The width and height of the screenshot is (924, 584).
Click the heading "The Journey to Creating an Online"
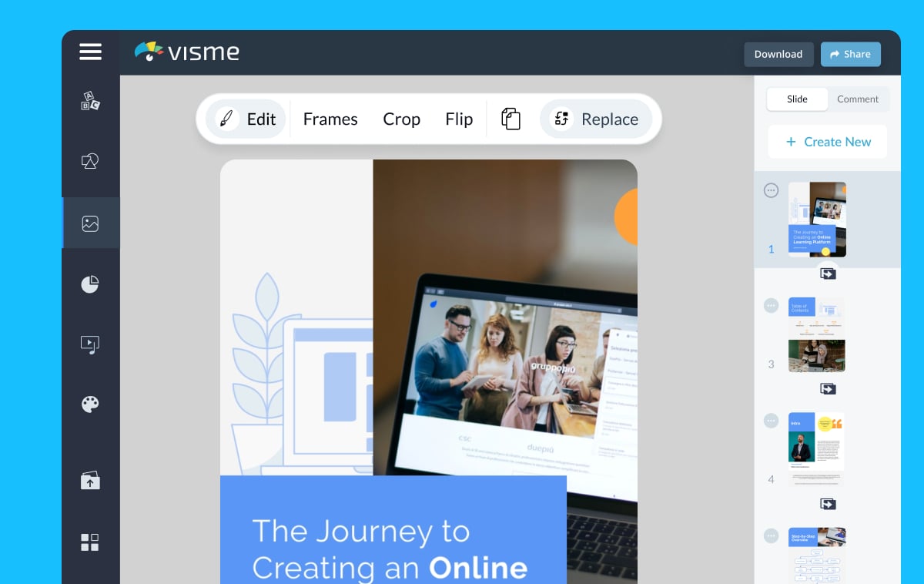[x=390, y=549]
